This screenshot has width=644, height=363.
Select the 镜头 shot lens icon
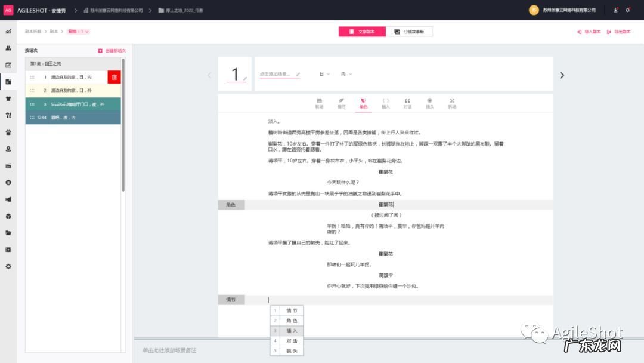click(429, 101)
